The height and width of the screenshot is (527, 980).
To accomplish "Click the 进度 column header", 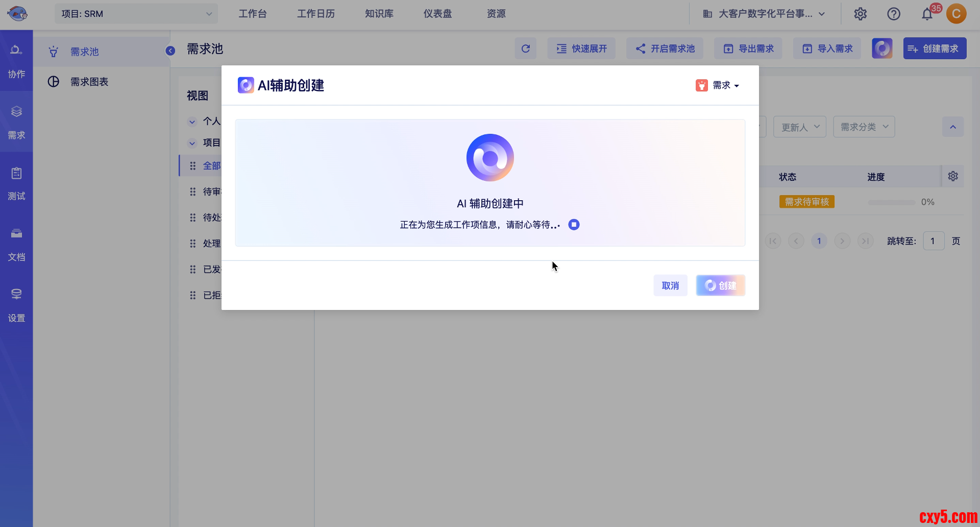I will coord(876,177).
